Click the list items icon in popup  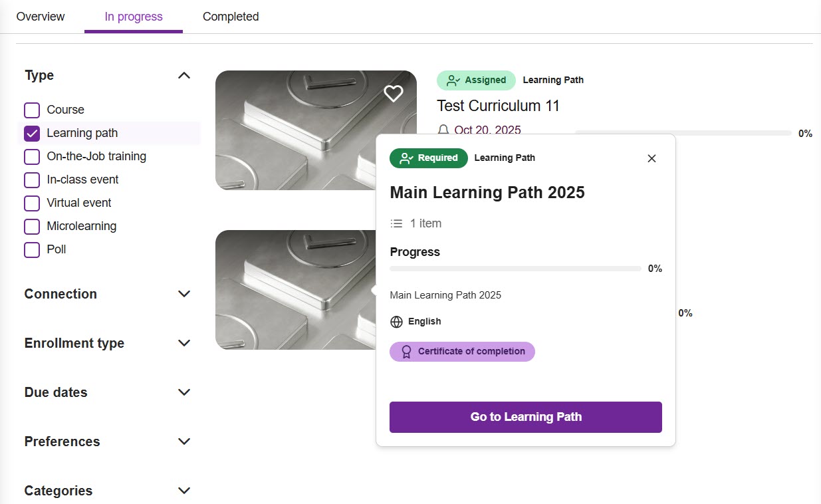click(x=396, y=223)
